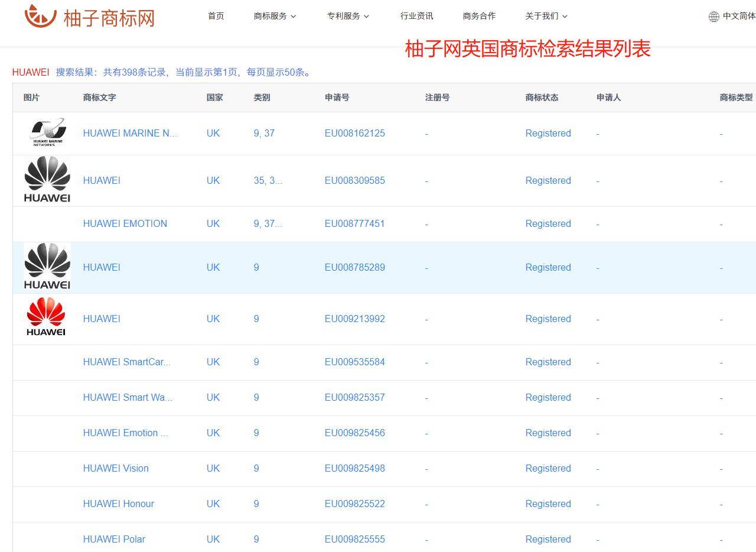
Task: Click the 类别 column header
Action: point(262,98)
